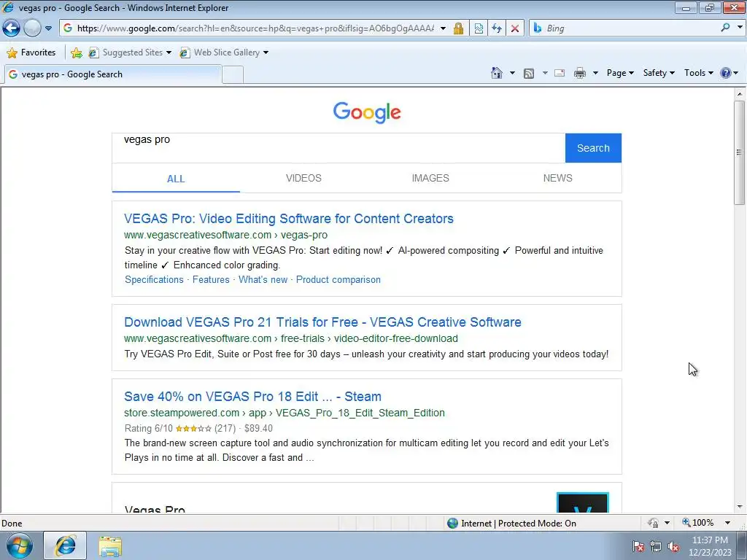Click the Read Mail icon
Screen dimensions: 747x560
click(x=560, y=73)
